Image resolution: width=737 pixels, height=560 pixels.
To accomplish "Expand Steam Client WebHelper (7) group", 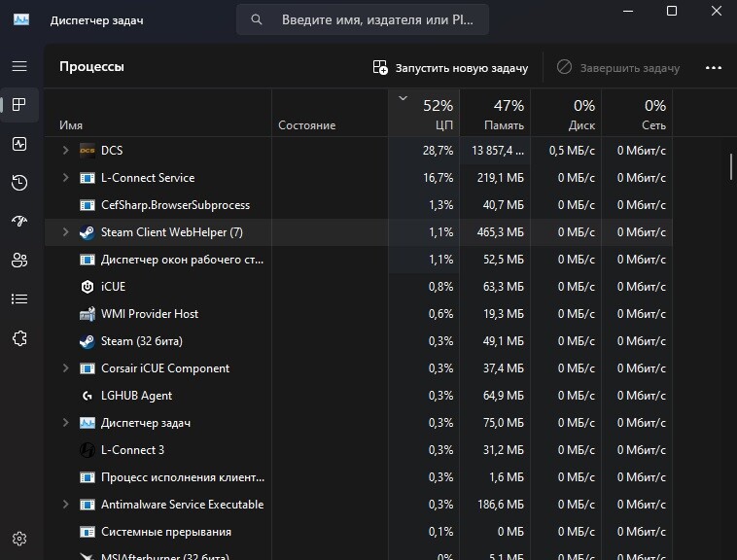I will click(66, 232).
